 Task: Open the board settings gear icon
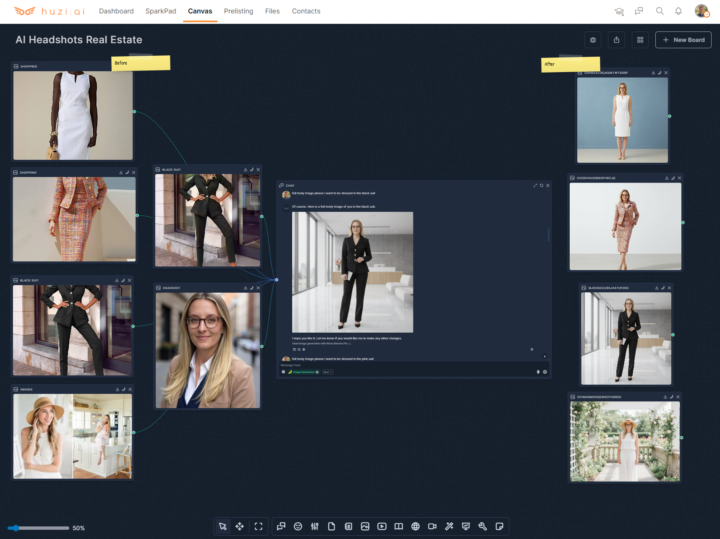click(x=593, y=40)
